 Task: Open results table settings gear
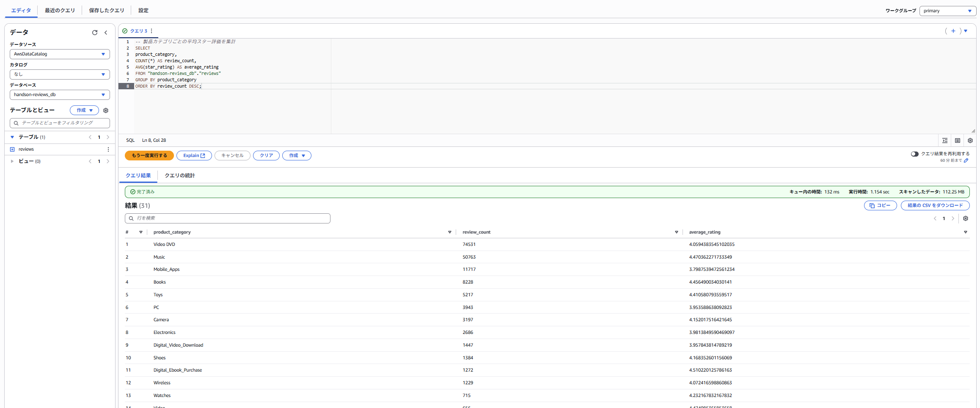(966, 218)
